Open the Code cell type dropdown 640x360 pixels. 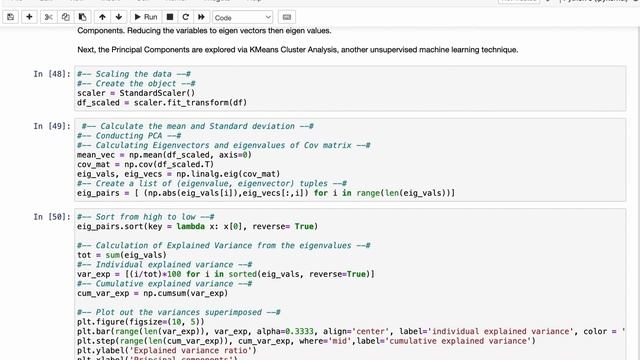pyautogui.click(x=242, y=18)
